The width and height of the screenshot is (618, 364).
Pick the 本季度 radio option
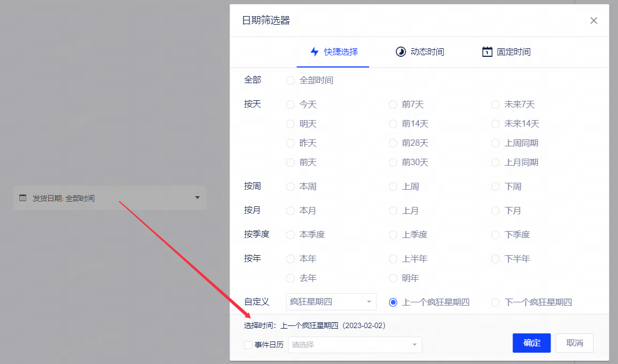pos(291,235)
